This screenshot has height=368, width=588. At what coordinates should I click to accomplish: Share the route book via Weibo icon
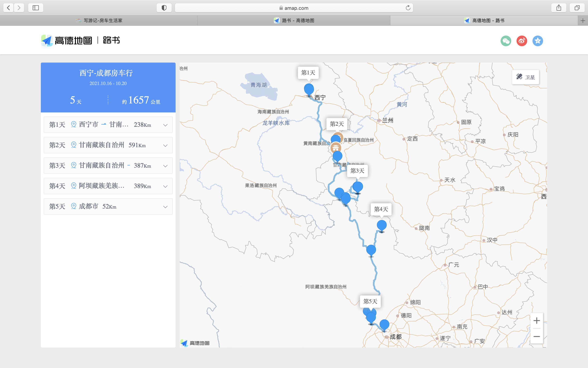click(522, 41)
